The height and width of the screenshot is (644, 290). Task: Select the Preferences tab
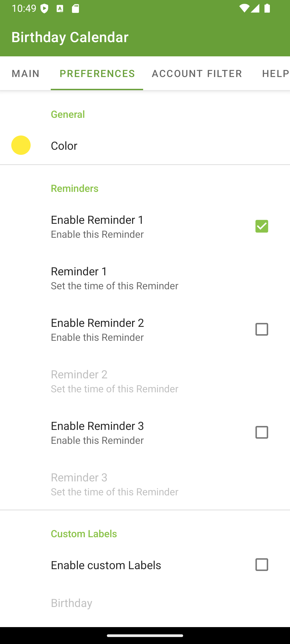point(97,73)
